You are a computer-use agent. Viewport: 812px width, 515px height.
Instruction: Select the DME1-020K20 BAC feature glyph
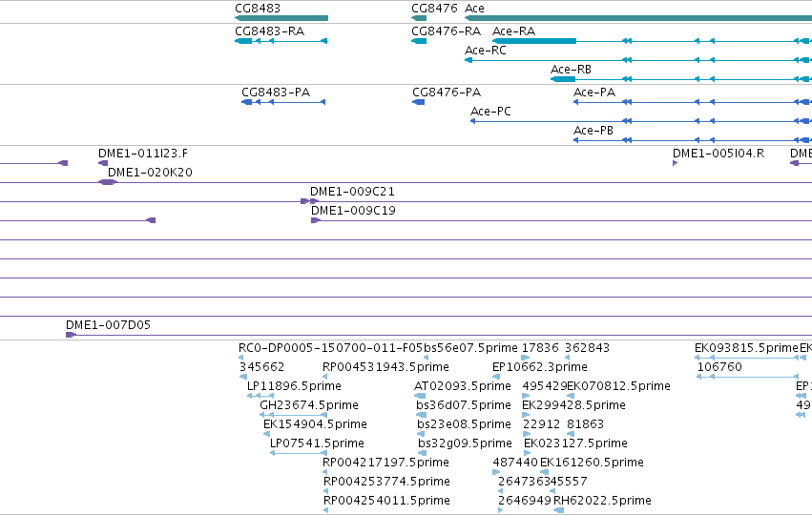[x=108, y=182]
